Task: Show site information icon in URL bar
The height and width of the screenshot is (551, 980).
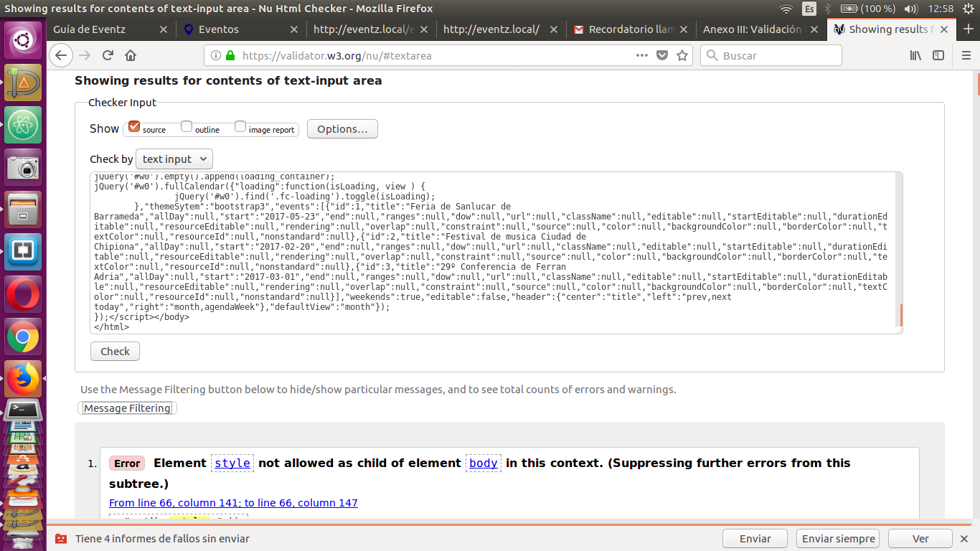Action: pos(215,55)
